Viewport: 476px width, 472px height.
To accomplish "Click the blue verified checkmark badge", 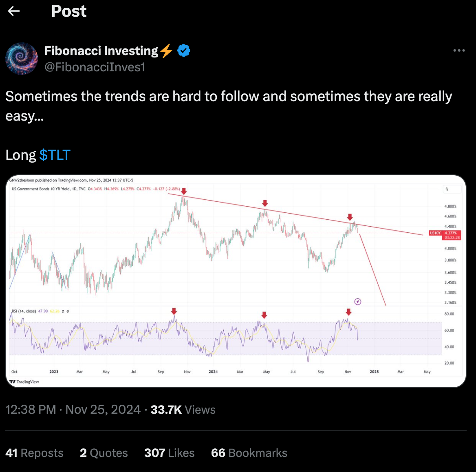I will click(184, 51).
